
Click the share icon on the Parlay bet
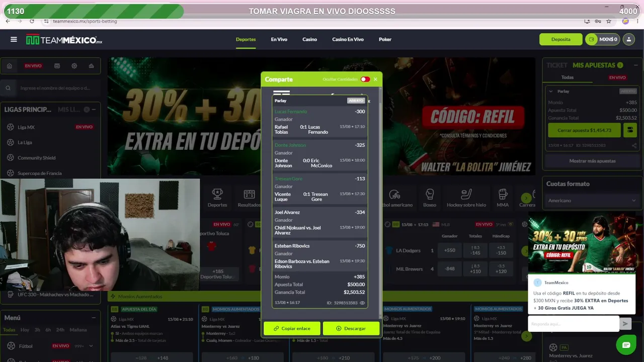(634, 145)
